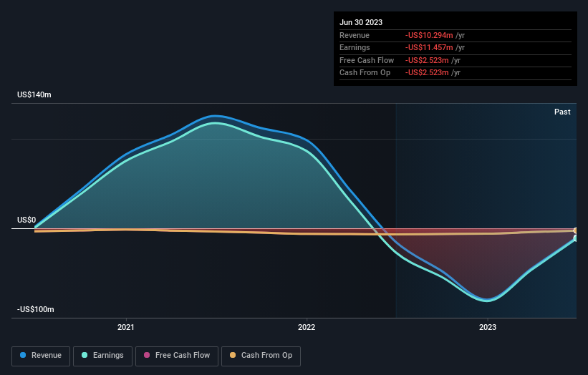Click Revenue value -US$10.294m in tooltip
The image size is (588, 375).
point(429,35)
